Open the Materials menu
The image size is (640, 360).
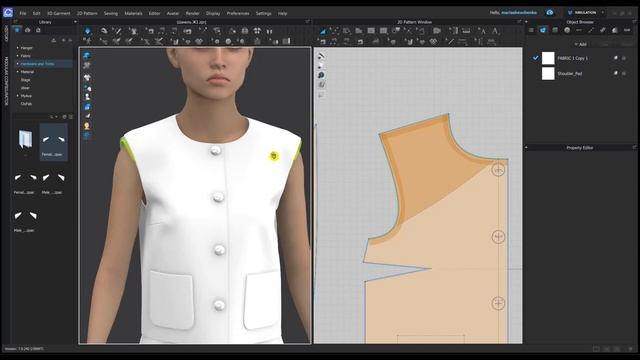(x=133, y=13)
